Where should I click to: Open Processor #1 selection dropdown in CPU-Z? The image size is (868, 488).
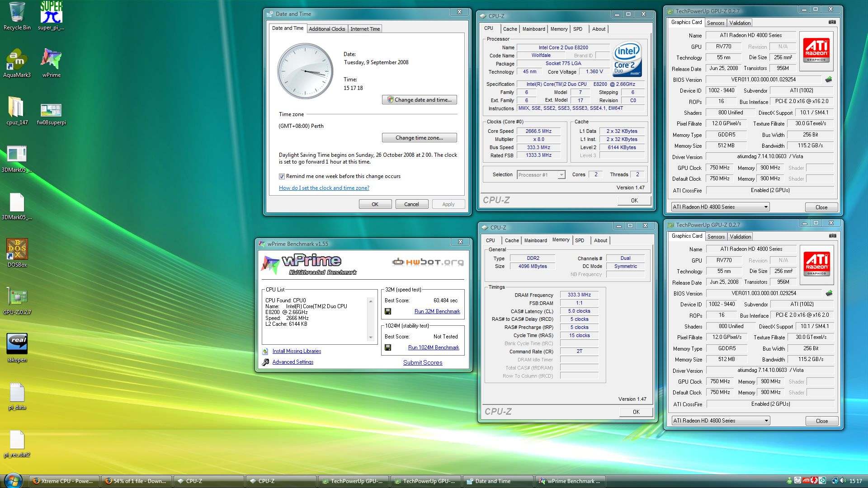pyautogui.click(x=541, y=175)
